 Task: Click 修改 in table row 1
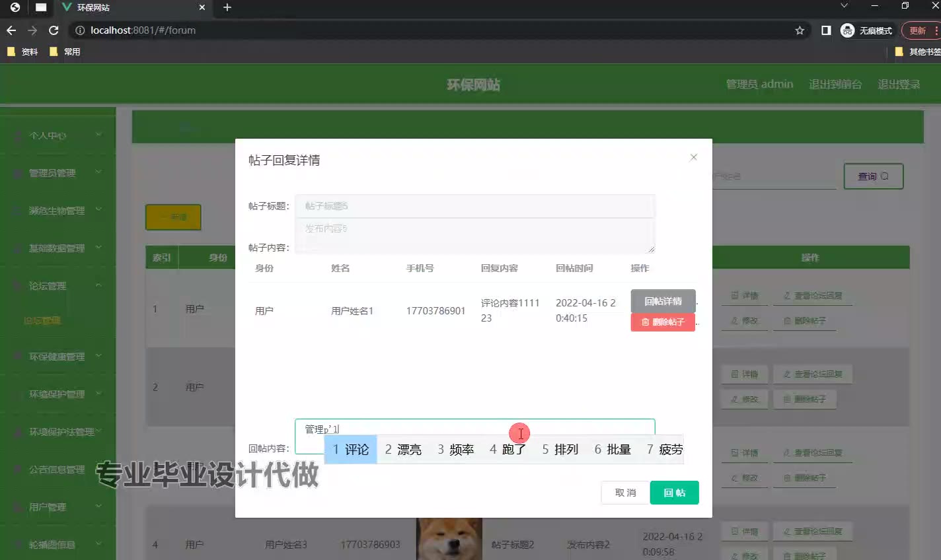point(745,321)
